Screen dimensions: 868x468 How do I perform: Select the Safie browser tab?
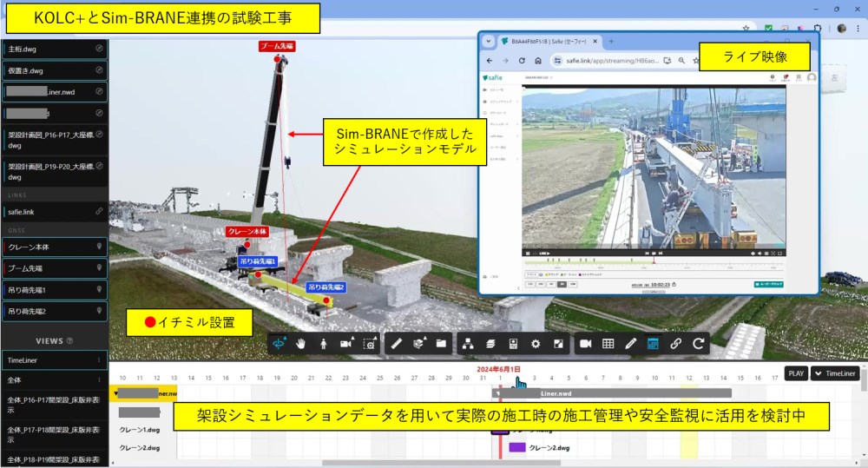[x=548, y=42]
